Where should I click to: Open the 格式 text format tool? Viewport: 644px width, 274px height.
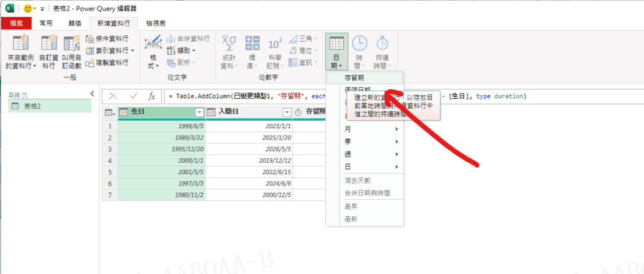[x=153, y=44]
